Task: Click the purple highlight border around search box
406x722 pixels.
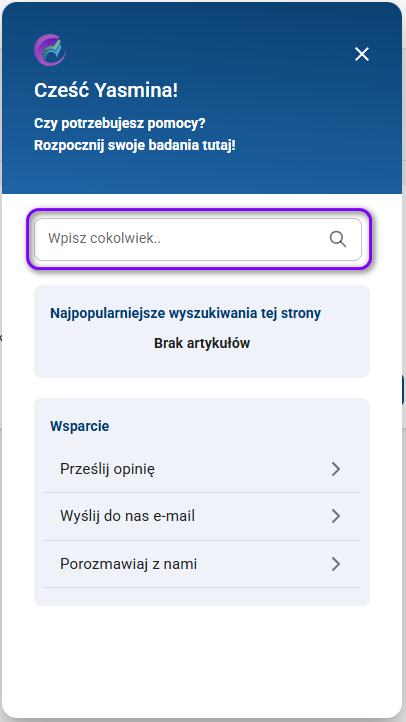Action: pos(198,210)
